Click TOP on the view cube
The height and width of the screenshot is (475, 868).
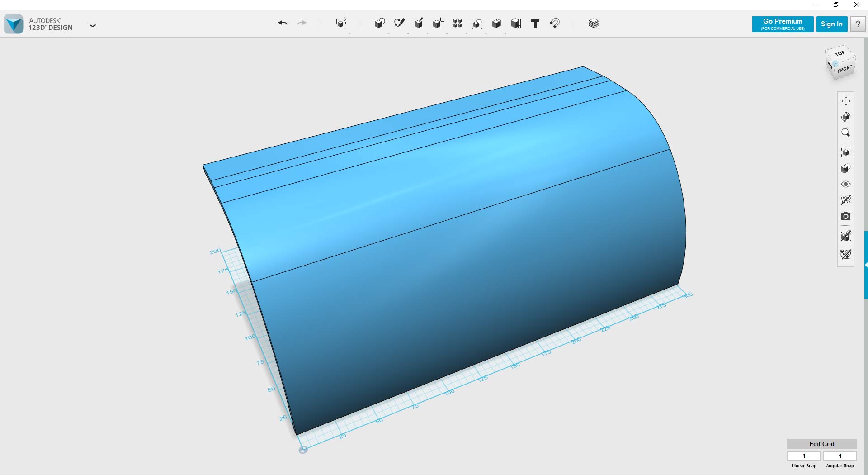[840, 53]
